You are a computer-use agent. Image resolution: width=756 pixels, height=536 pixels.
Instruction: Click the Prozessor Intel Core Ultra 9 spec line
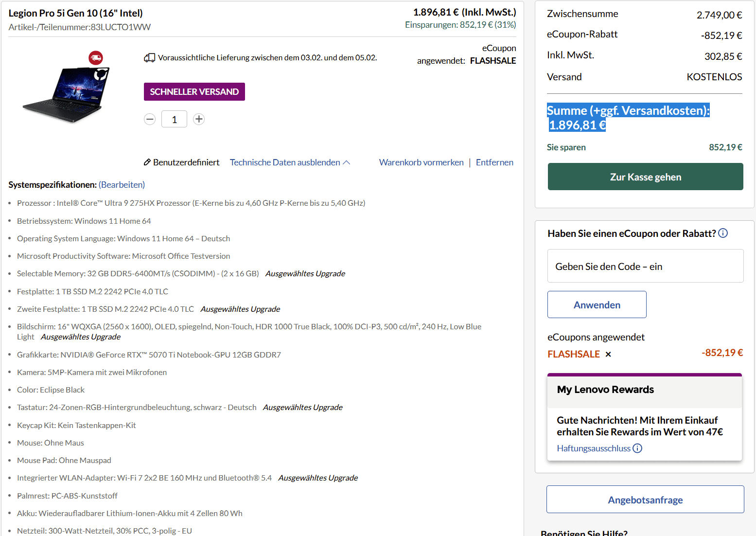(x=191, y=203)
